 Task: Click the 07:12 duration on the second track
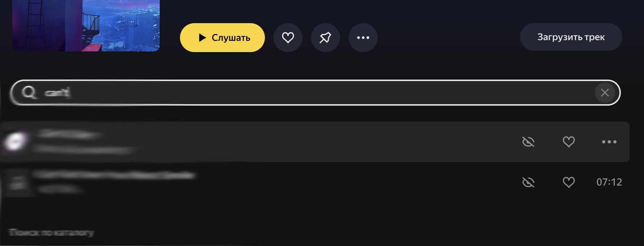point(609,182)
